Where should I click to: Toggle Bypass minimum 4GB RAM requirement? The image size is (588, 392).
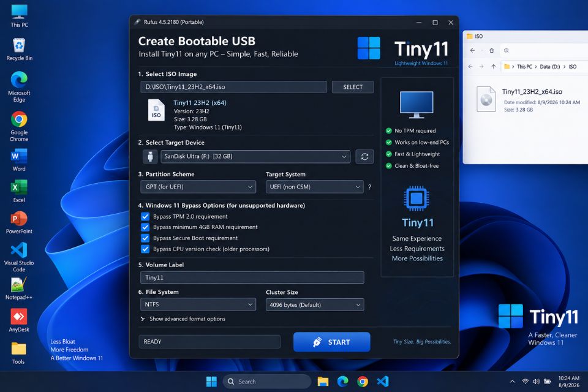[145, 227]
